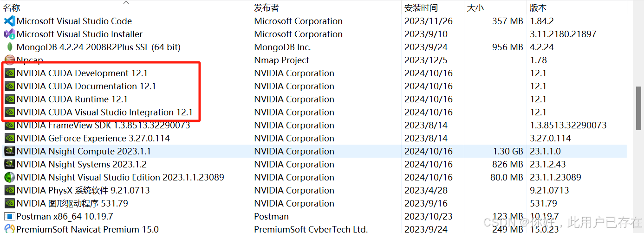The width and height of the screenshot is (644, 233).
Task: Select NVIDIA GeForce Experience 3.27.0.114 name
Action: pyautogui.click(x=93, y=138)
